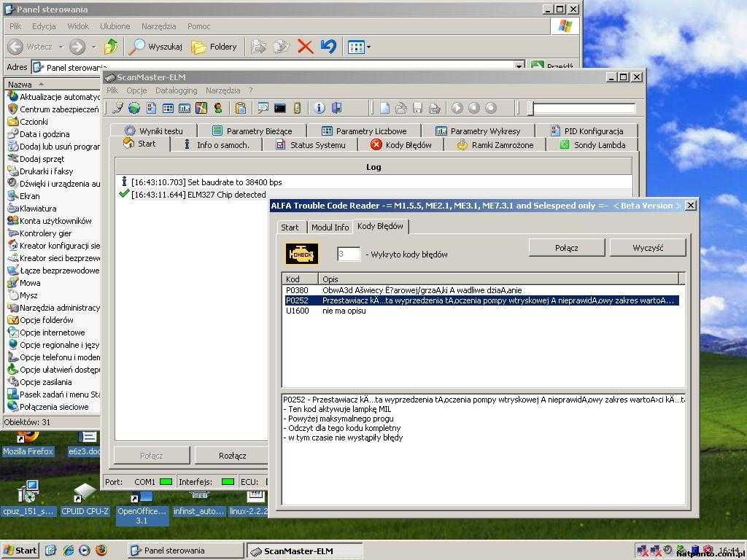
Task: Click the last grey round playback button
Action: pos(491,108)
